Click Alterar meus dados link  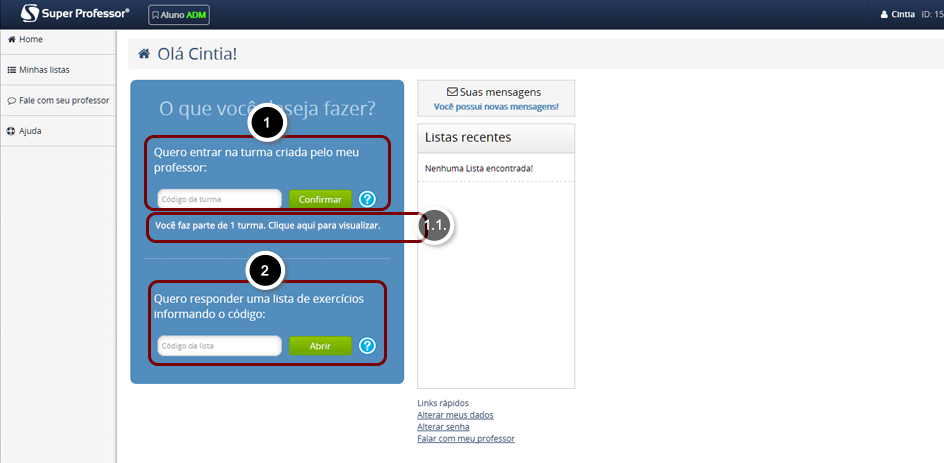455,415
